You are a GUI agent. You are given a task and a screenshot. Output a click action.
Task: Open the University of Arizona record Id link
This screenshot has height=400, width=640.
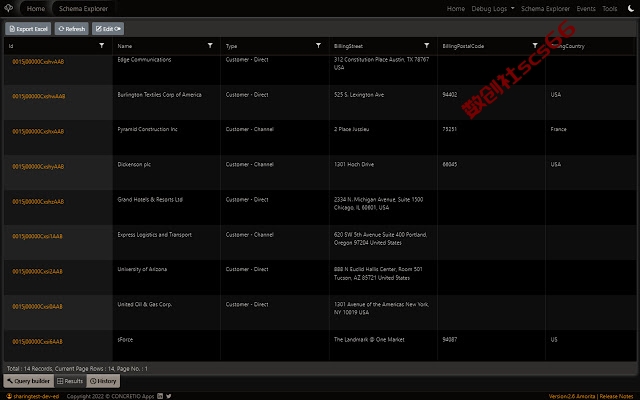click(37, 271)
